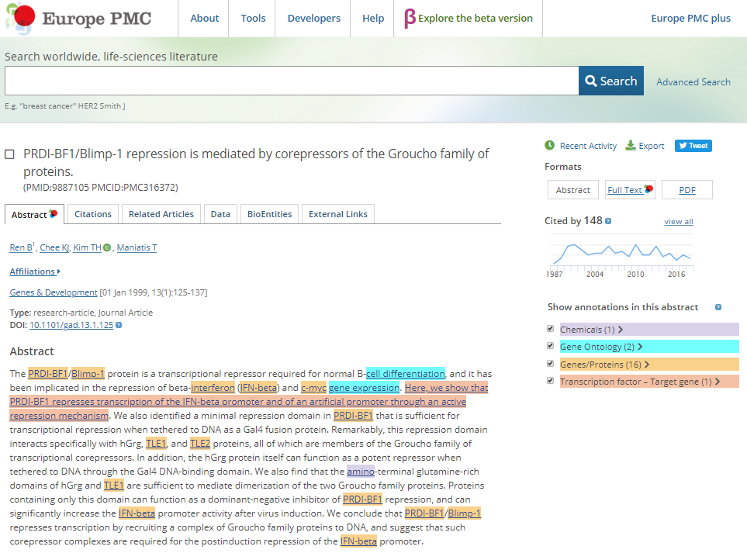The width and height of the screenshot is (747, 560).
Task: Expand the Genes/Proteins (16) annotation list
Action: click(645, 365)
